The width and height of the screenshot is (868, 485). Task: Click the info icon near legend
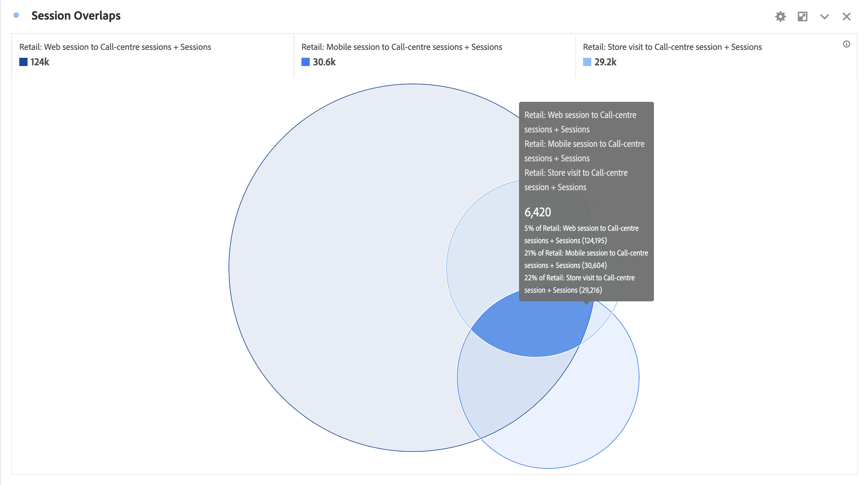point(846,44)
